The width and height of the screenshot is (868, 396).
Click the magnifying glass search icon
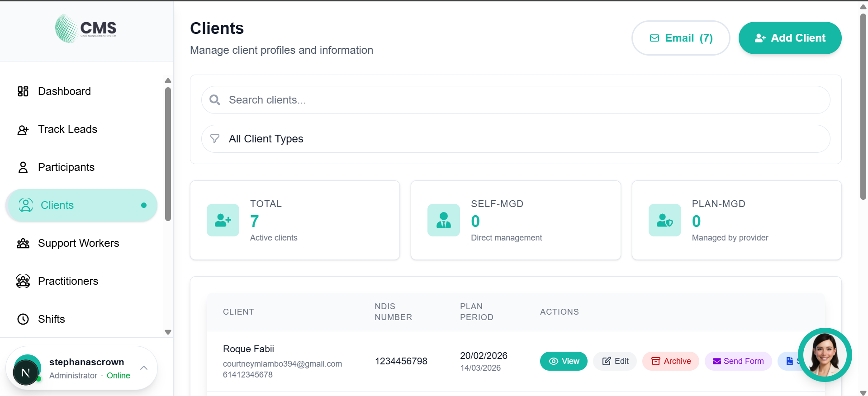pyautogui.click(x=215, y=100)
